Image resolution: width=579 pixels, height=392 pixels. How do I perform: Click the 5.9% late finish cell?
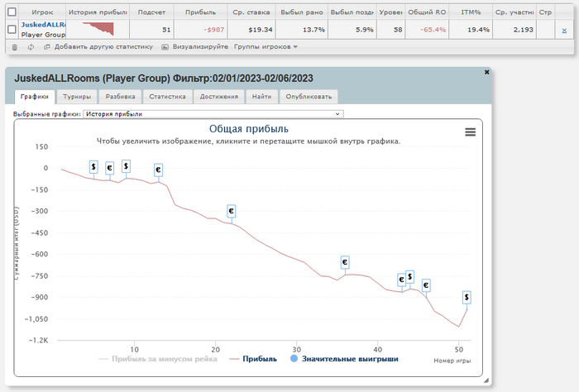352,30
